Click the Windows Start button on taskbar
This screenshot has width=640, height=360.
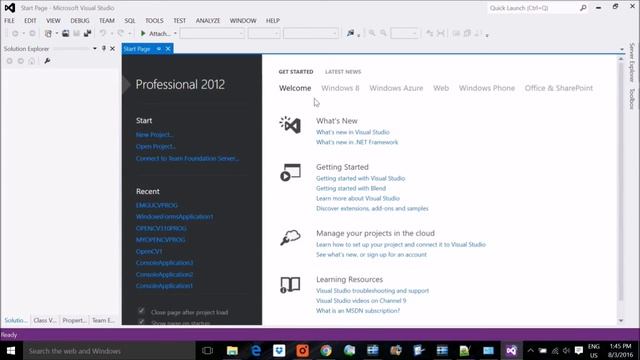pos(11,351)
